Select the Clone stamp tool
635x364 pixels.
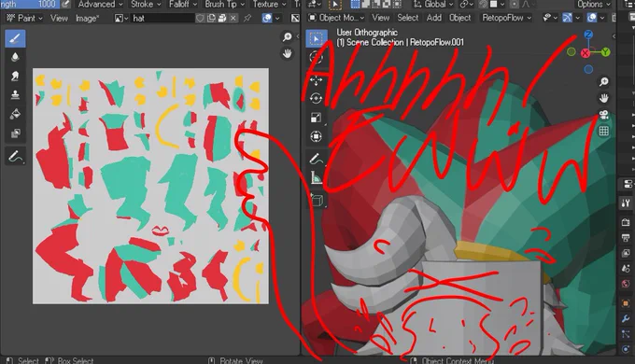[15, 95]
